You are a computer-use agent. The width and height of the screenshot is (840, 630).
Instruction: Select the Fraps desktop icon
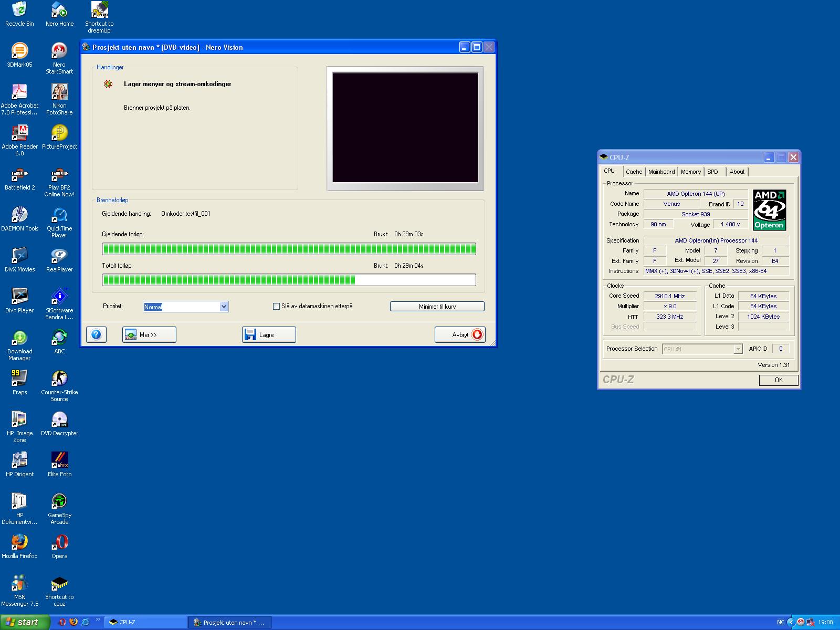(x=19, y=383)
